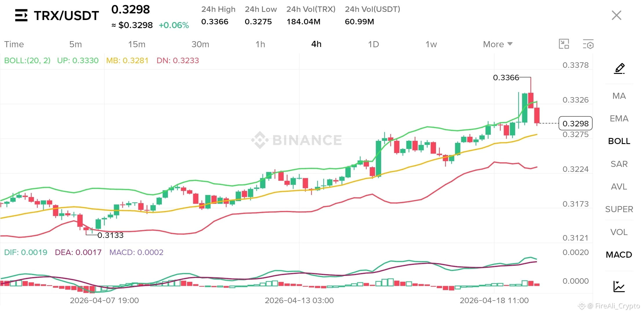Switch to the 30m timeframe
Image resolution: width=644 pixels, height=313 pixels.
pos(200,44)
